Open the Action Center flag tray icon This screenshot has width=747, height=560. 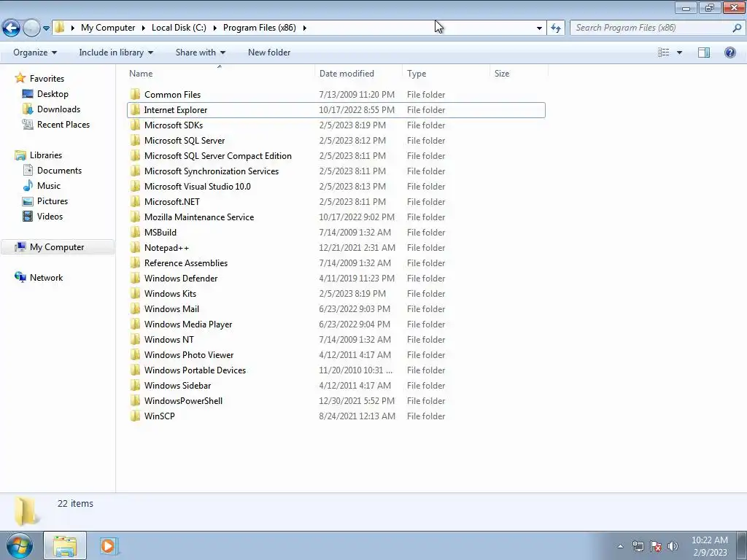click(x=656, y=546)
